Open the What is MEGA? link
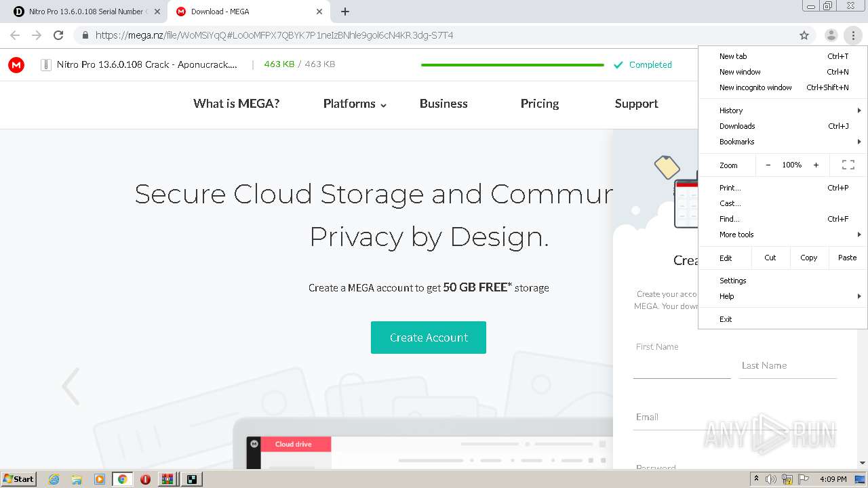Viewport: 868px width, 488px height. click(x=236, y=104)
